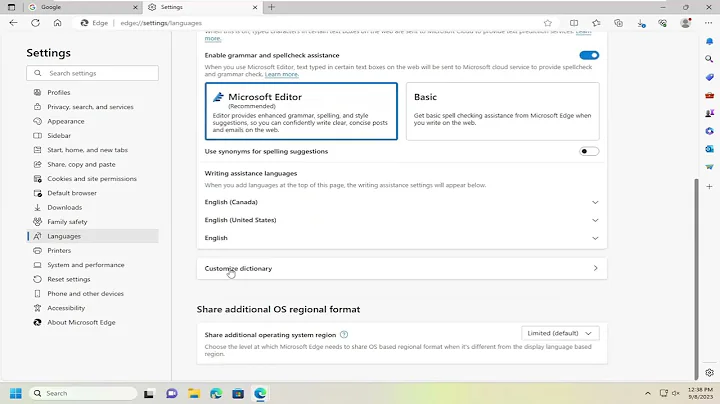Disable grammar and spellcheck assistance toggle
Screen dimensions: 720x404
[x=589, y=55]
